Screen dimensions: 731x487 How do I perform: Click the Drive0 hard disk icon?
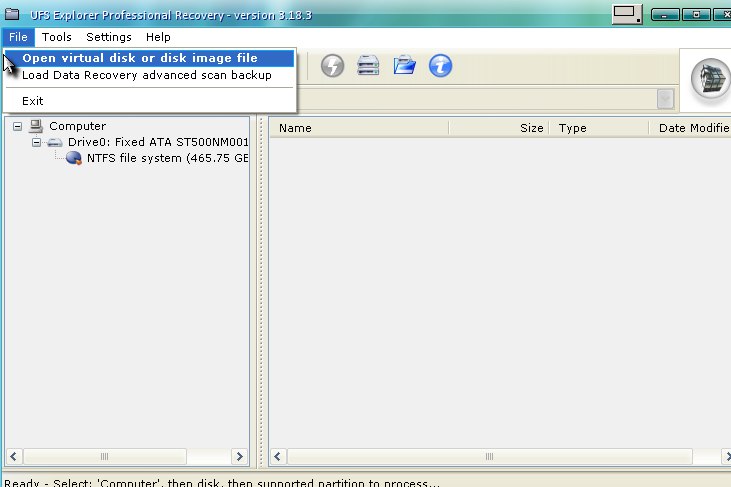[55, 142]
